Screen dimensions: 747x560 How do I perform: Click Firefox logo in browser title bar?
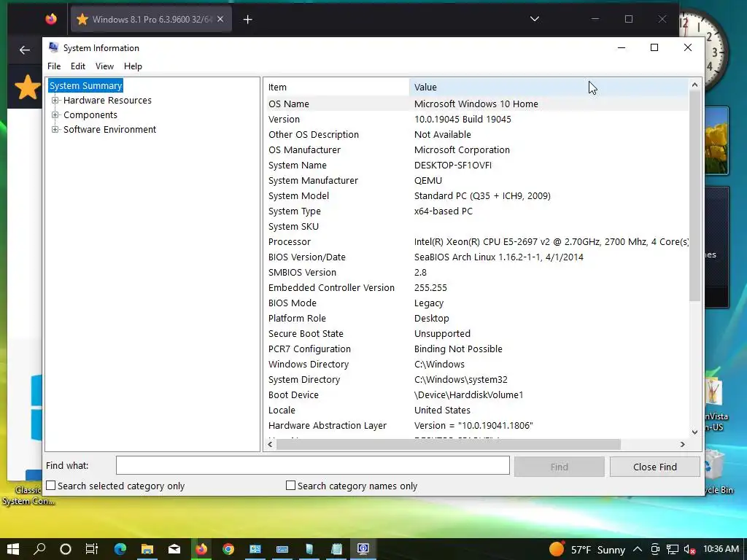click(51, 19)
